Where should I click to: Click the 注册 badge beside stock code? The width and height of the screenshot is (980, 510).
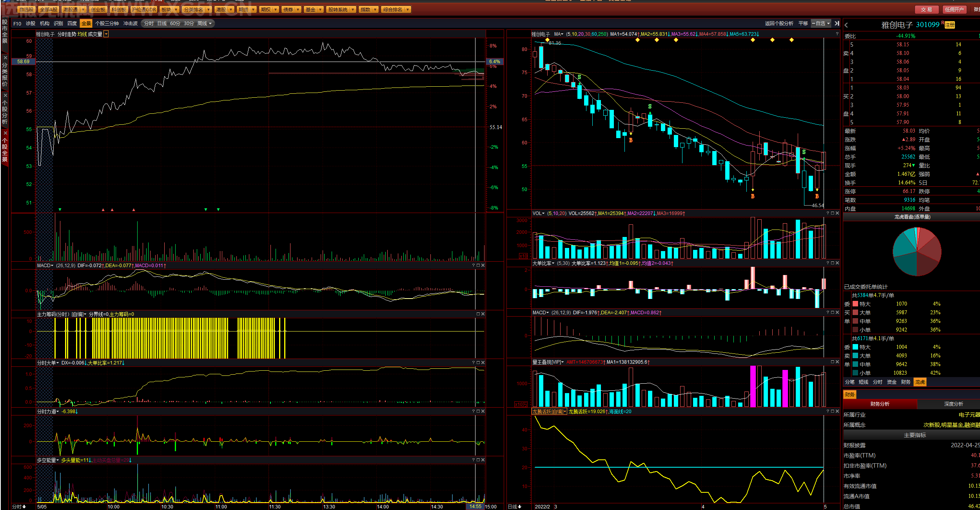[950, 25]
